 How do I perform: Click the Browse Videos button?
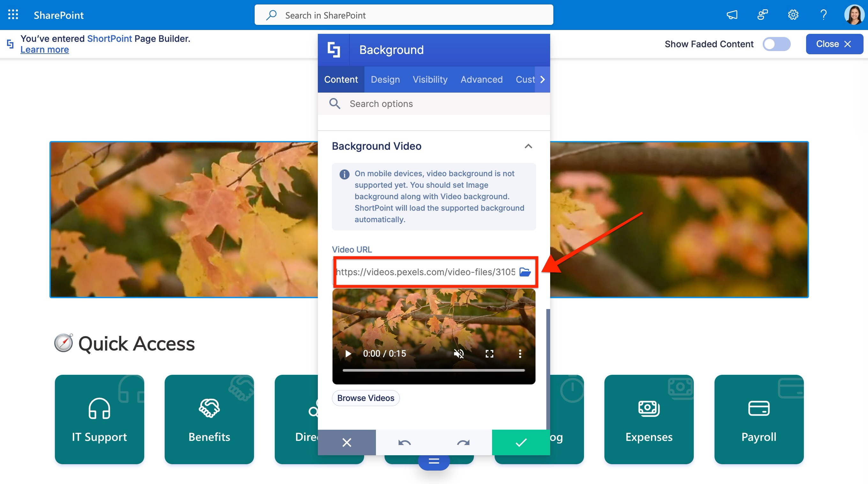(x=366, y=398)
